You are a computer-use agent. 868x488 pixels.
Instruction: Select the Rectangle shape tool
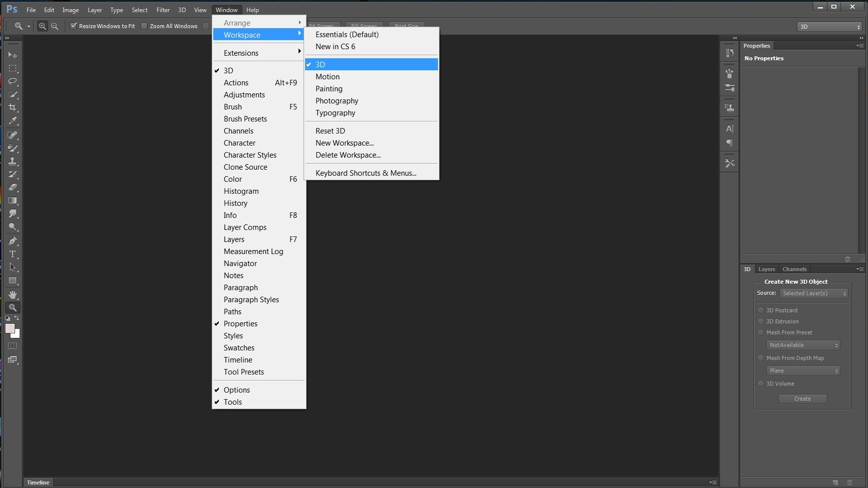pos(13,280)
